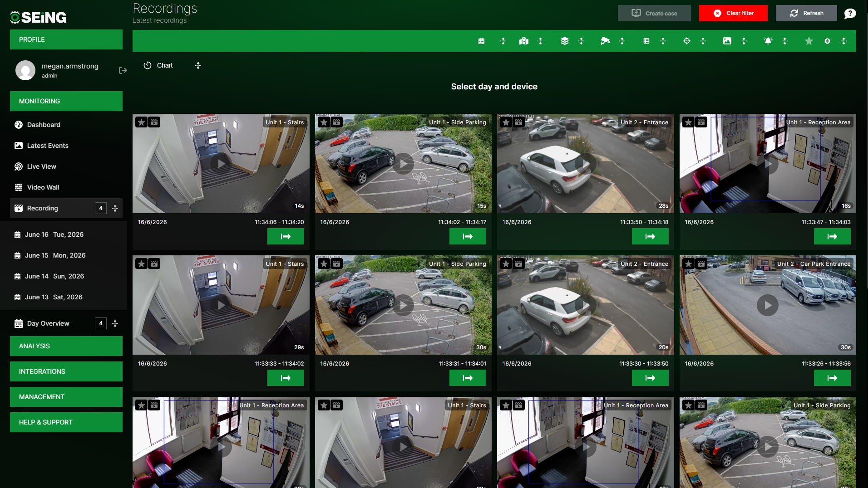Select the crosshair target filter icon
This screenshot has height=488, width=868.
(687, 41)
